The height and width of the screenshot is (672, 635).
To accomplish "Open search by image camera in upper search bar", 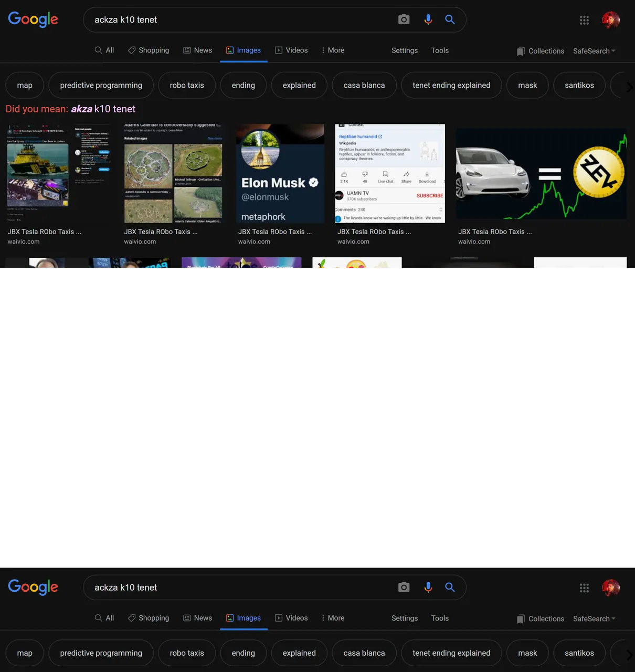I will point(404,19).
